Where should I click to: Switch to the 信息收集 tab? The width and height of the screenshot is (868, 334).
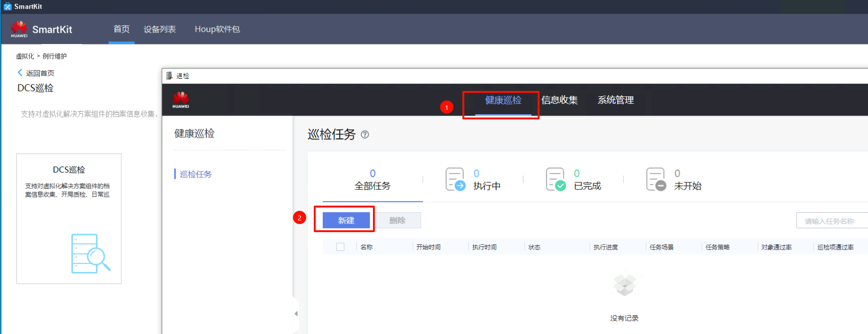[x=559, y=100]
